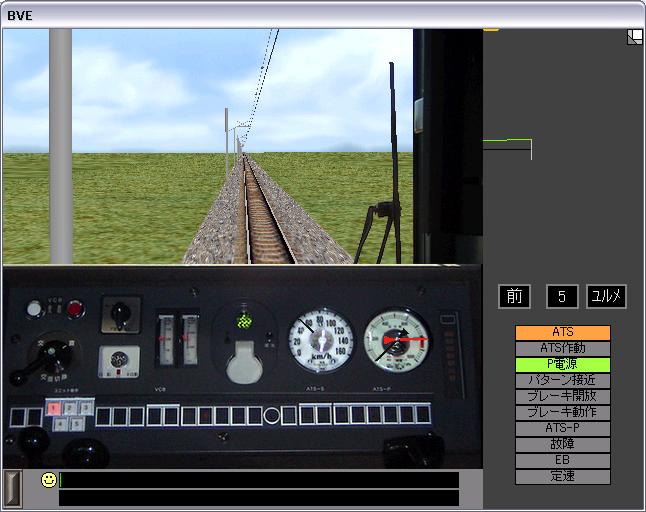Click the door lever icon beside the smiley

coord(12,489)
